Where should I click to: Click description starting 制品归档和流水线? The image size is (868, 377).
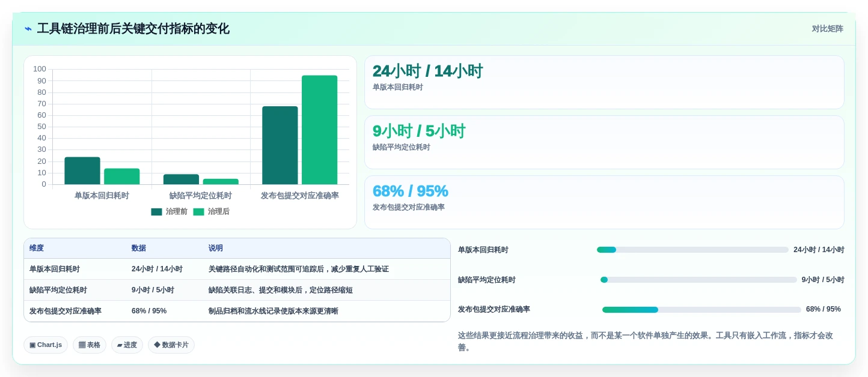coord(274,312)
